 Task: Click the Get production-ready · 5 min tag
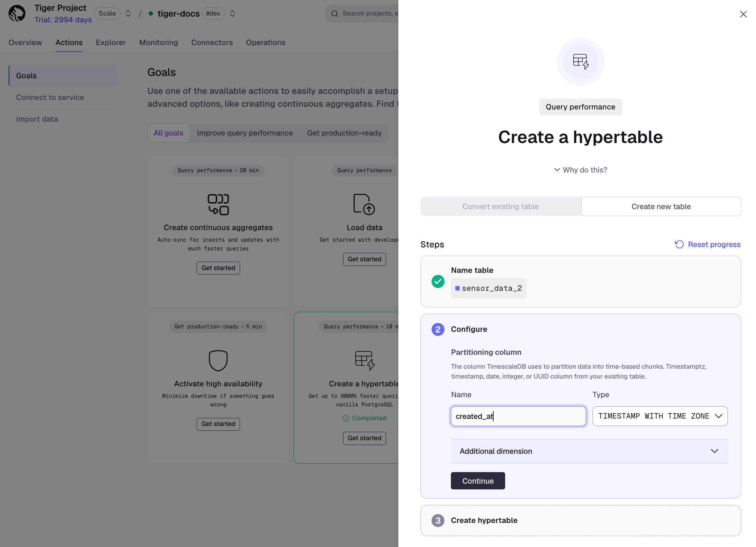tap(218, 326)
